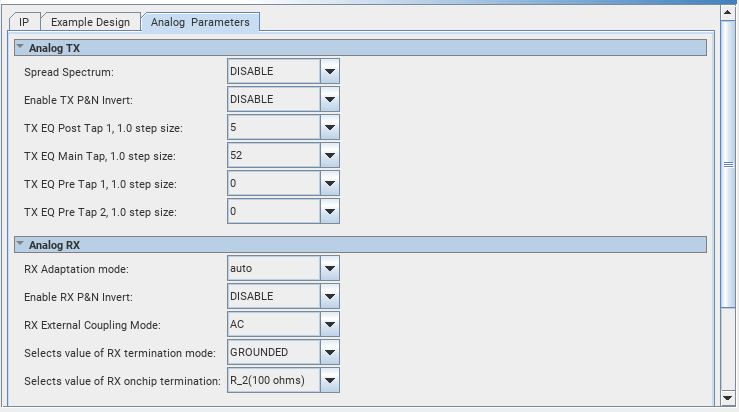
Task: Collapse the Analog RX section
Action: 20,244
